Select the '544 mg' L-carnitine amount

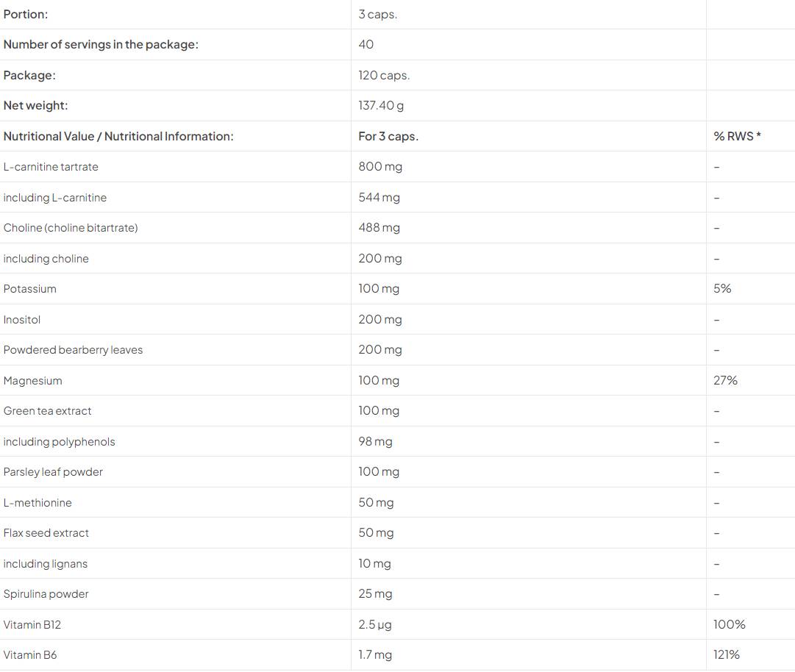pos(379,197)
